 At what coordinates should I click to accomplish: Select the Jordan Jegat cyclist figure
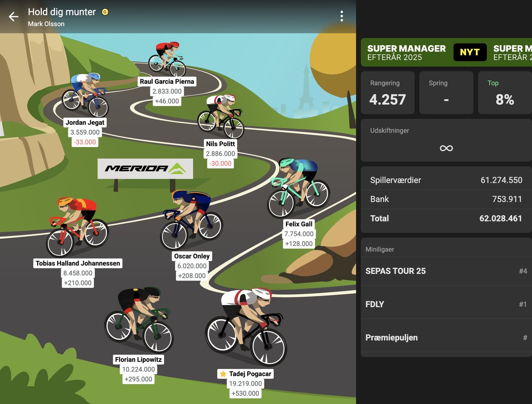(85, 94)
